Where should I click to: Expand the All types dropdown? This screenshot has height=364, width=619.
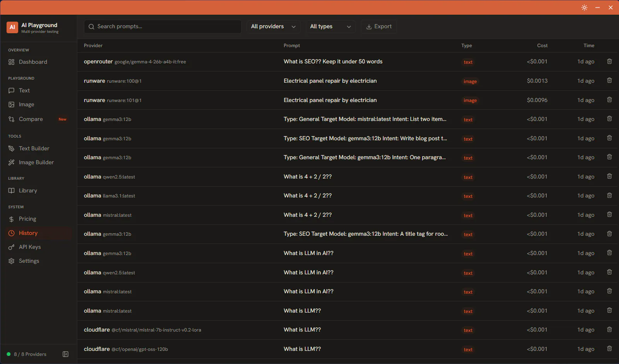point(331,26)
